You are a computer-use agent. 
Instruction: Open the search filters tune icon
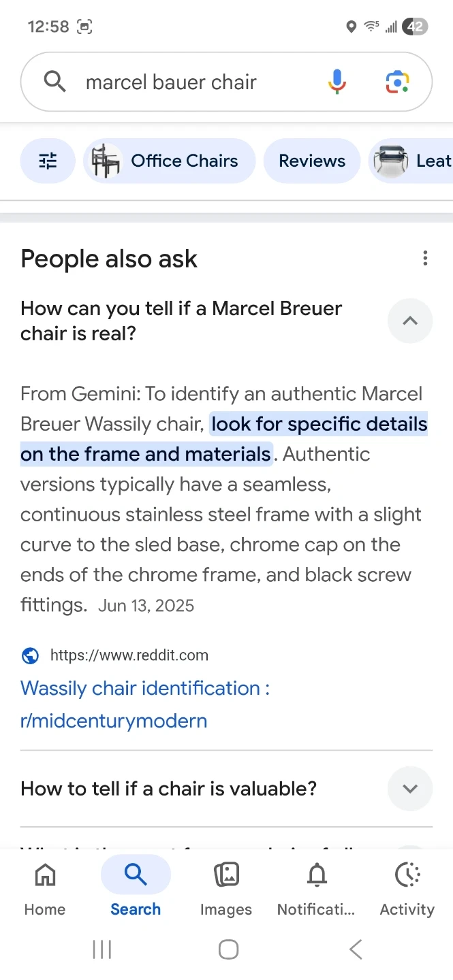(x=48, y=161)
